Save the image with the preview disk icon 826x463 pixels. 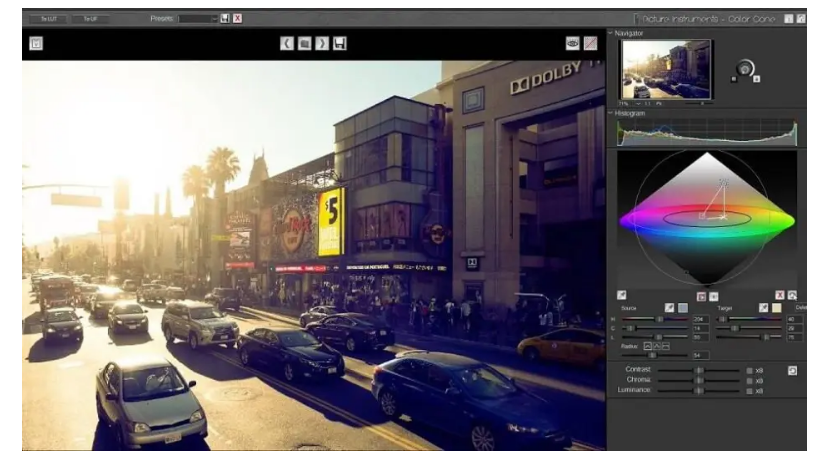340,43
